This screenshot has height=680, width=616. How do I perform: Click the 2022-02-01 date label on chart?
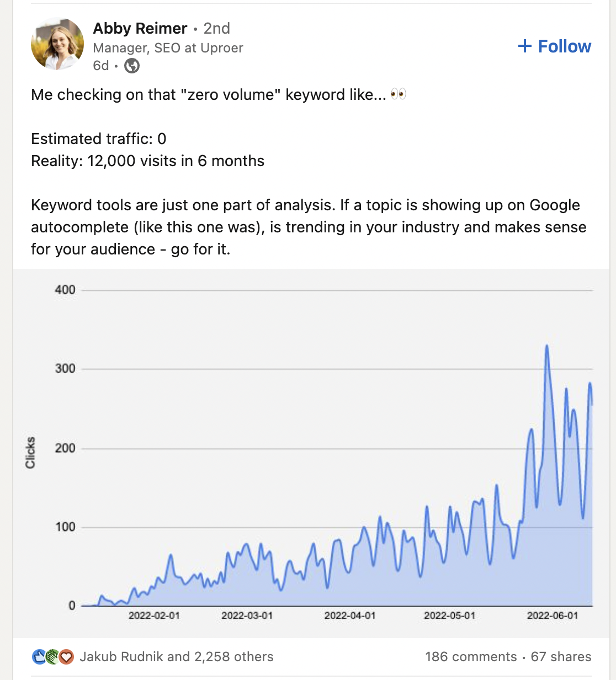coord(154,615)
